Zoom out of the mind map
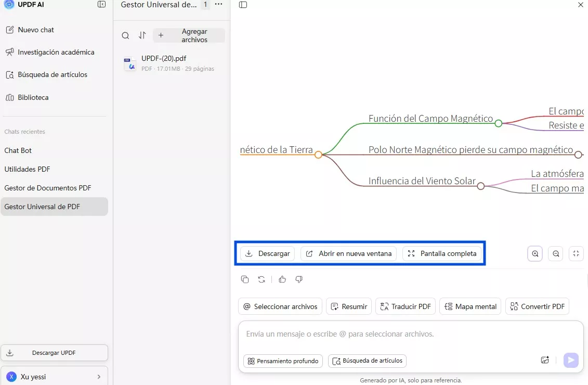Viewport: 588px width, 385px height. tap(556, 254)
